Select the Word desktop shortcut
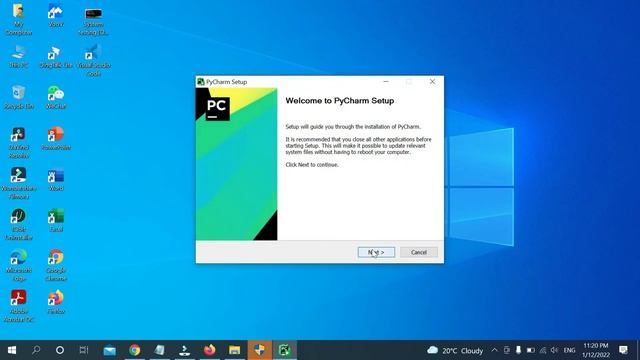 coord(56,179)
